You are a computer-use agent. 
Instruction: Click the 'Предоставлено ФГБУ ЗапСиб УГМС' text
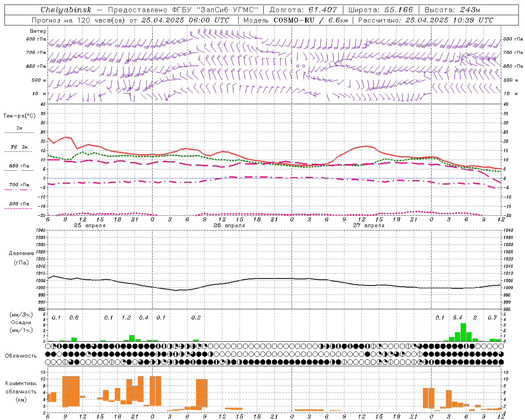(183, 10)
